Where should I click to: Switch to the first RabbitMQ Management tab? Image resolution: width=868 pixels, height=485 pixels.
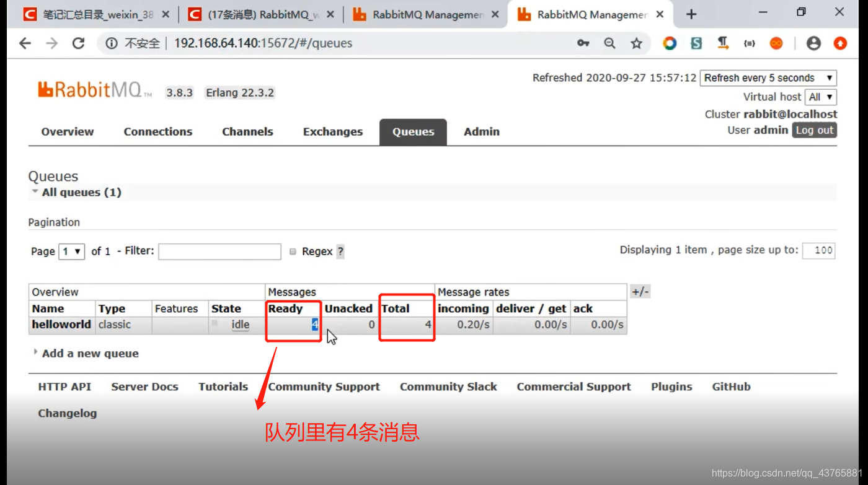[x=425, y=14]
